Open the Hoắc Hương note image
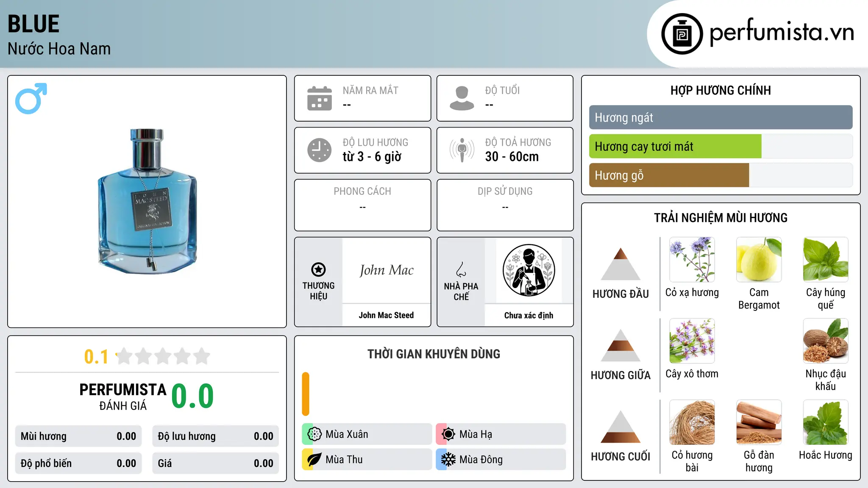The image size is (868, 488). 826,422
